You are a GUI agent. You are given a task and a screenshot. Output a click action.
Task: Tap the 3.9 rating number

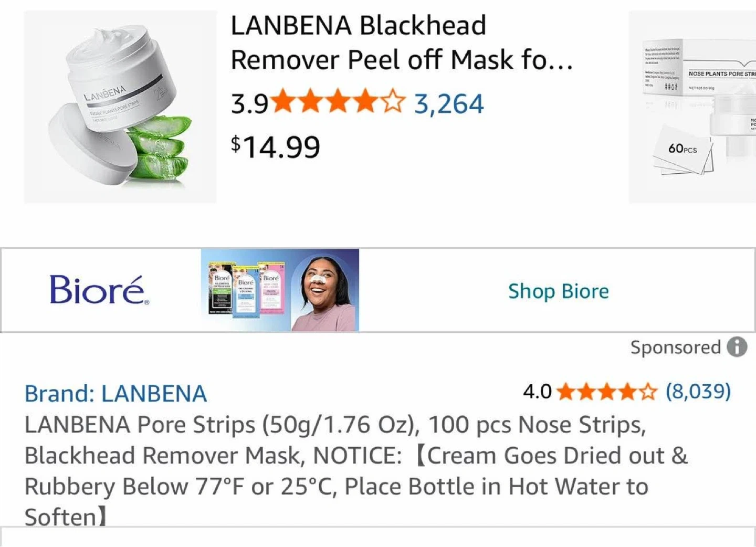[250, 104]
